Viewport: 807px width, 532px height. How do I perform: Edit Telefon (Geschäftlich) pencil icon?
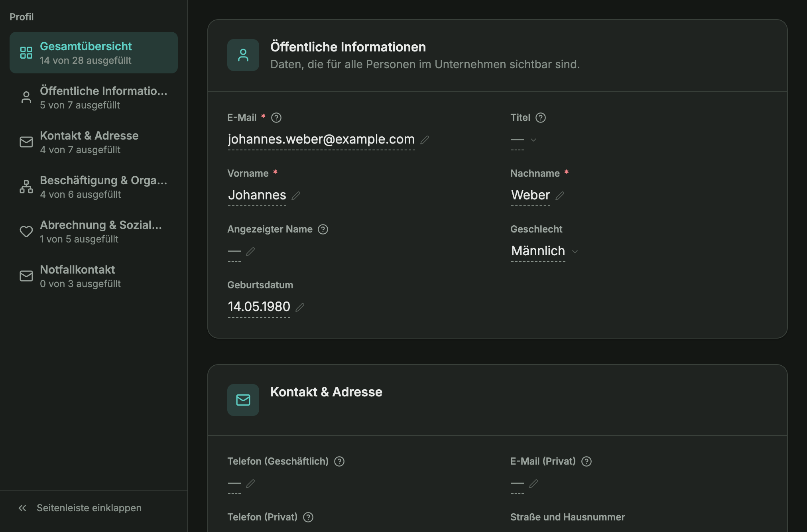[250, 483]
